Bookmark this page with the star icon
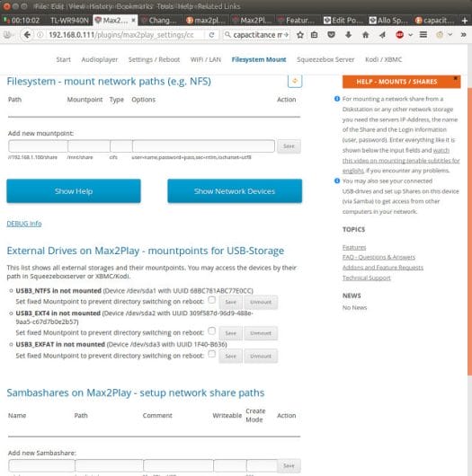The height and width of the screenshot is (476, 472). point(300,35)
